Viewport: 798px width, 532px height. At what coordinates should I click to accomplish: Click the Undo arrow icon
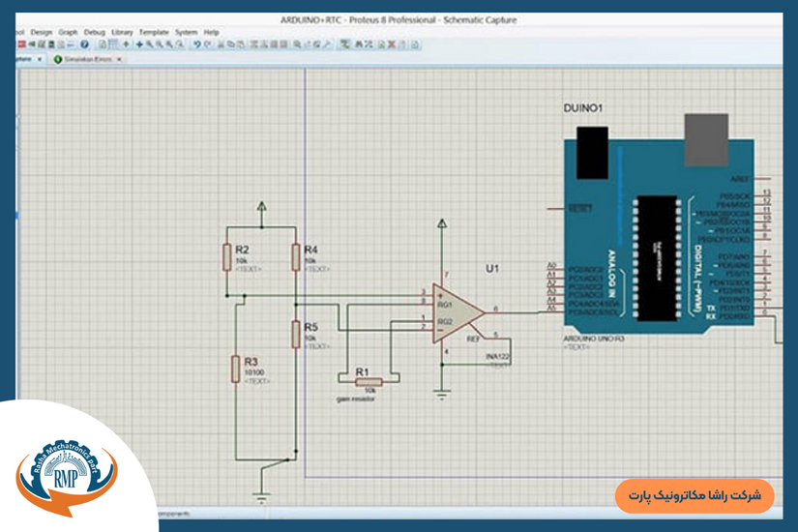[196, 44]
